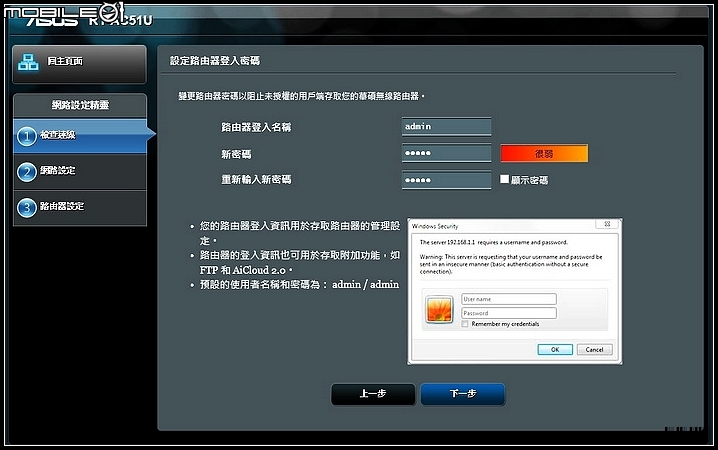
Task: Open the home page network icon
Action: click(28, 62)
